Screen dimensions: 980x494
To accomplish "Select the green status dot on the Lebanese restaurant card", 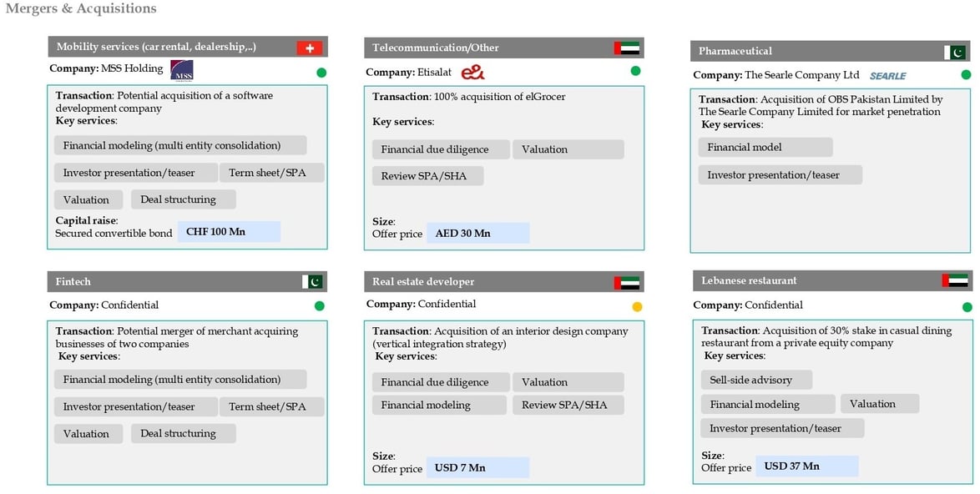I will (967, 306).
